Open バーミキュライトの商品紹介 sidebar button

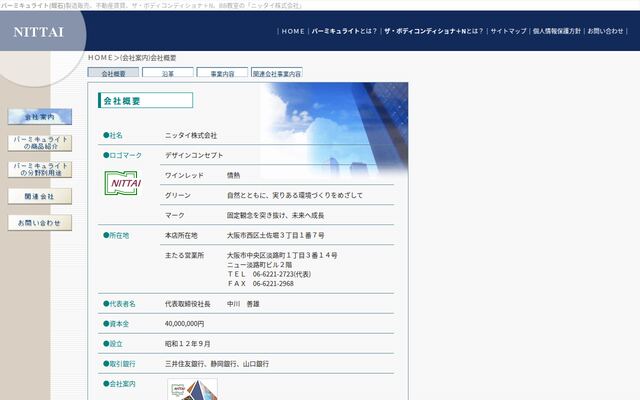(x=40, y=143)
